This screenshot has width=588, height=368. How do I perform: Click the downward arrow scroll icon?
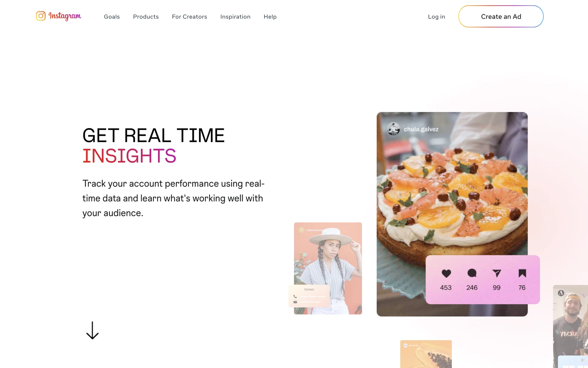(92, 330)
